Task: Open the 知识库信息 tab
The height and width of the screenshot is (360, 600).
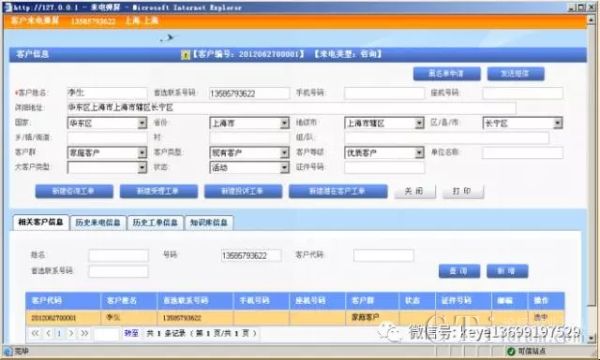Action: 209,223
